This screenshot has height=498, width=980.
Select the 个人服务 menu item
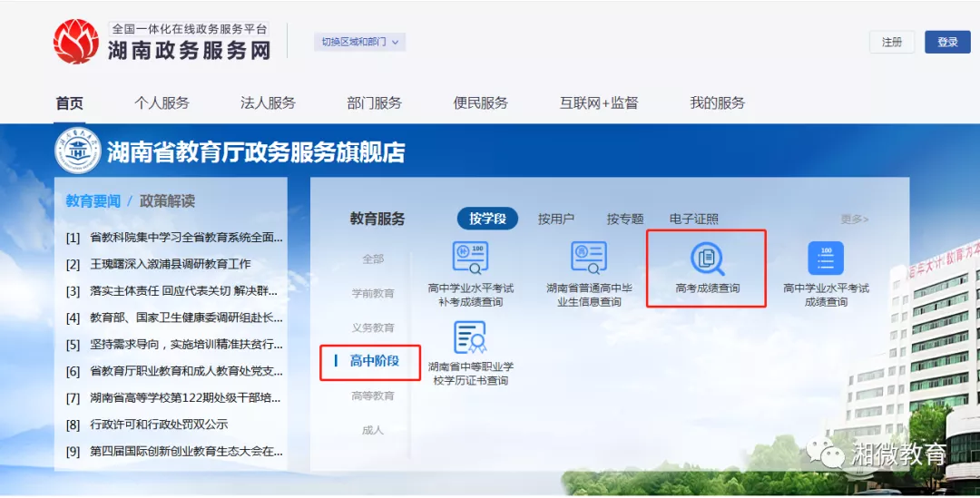[162, 103]
